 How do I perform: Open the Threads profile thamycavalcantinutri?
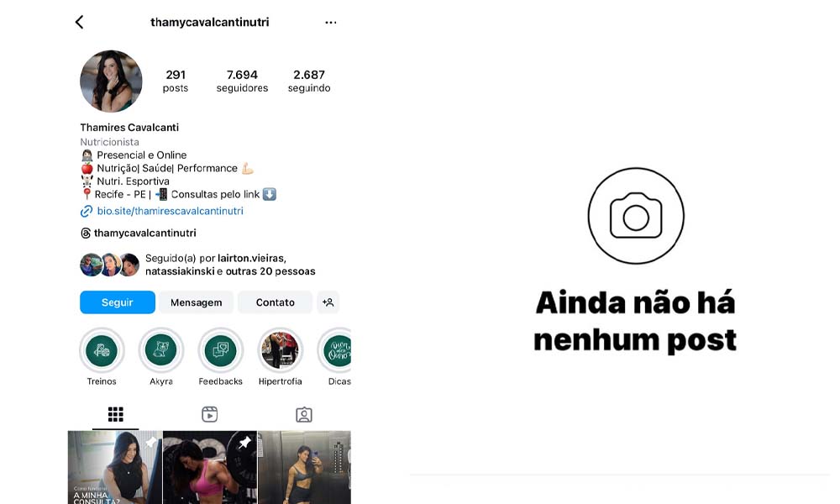139,233
